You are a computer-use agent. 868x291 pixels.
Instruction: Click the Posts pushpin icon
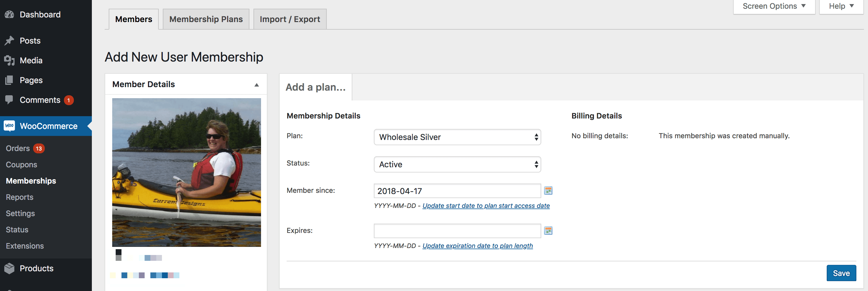pyautogui.click(x=9, y=41)
